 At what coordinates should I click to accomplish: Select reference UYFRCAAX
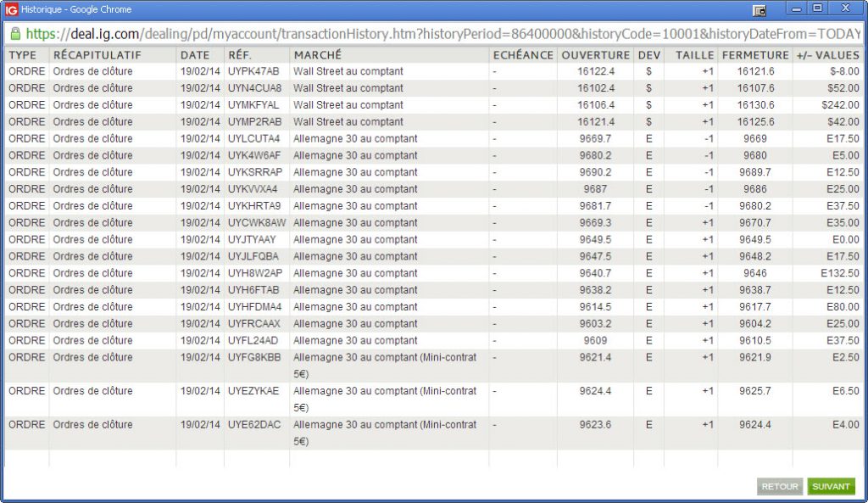point(254,323)
